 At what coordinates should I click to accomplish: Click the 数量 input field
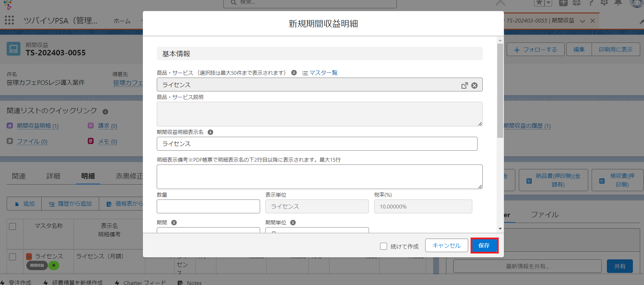tap(208, 206)
